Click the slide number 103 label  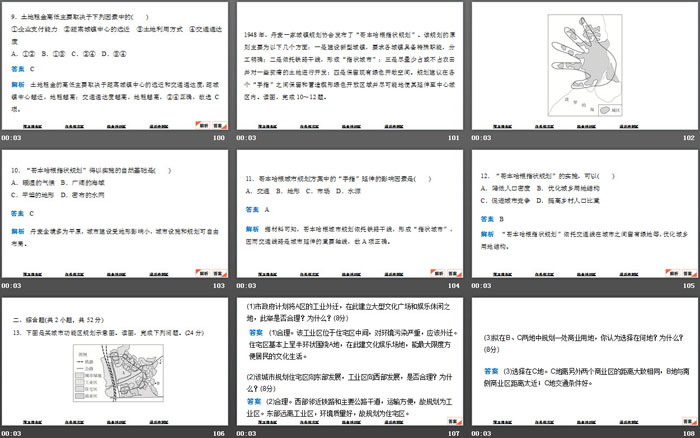(x=219, y=285)
